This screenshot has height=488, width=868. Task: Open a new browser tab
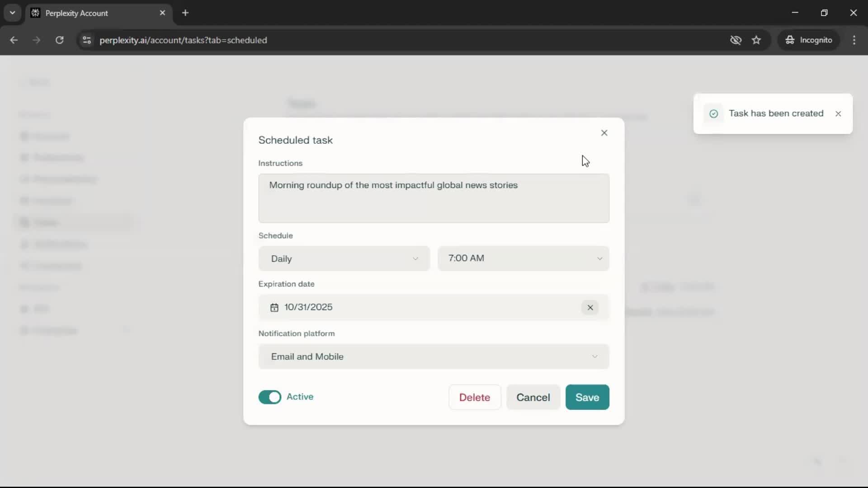185,13
